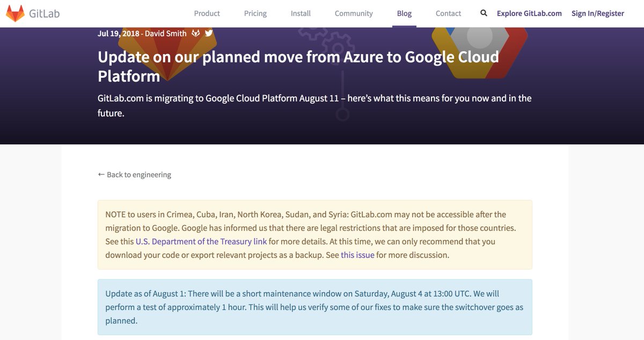Image resolution: width=644 pixels, height=340 pixels.
Task: Open 'this issue' discussion link
Action: [357, 255]
